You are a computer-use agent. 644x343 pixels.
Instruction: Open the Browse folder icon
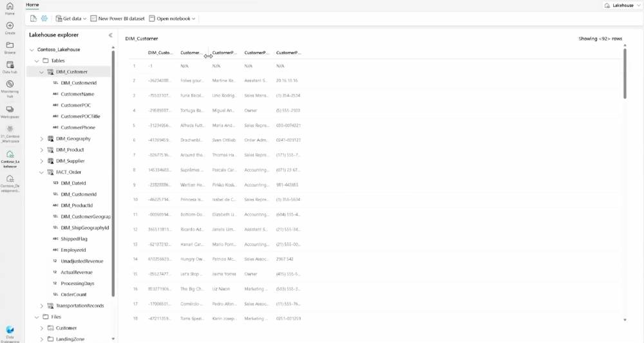pos(10,44)
